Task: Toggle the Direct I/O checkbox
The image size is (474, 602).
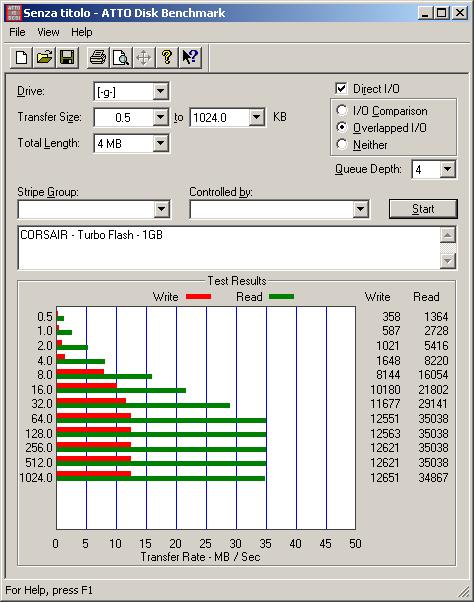Action: tap(341, 89)
